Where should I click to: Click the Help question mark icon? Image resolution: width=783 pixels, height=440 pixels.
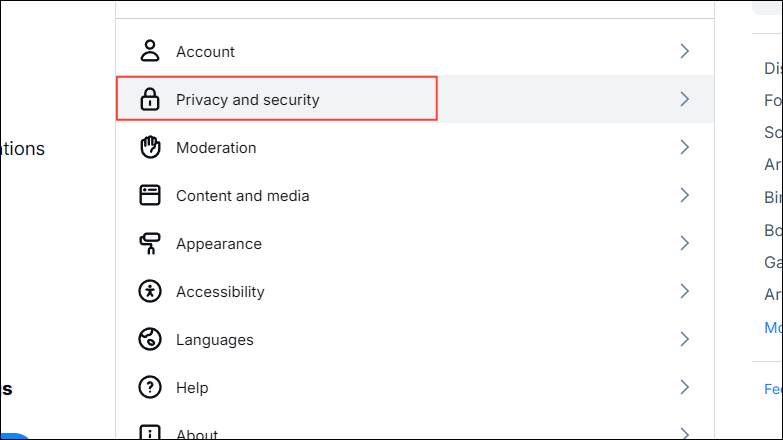[150, 388]
